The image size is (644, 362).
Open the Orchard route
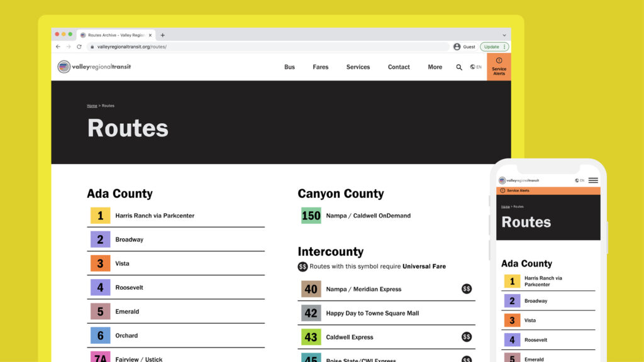click(x=126, y=336)
